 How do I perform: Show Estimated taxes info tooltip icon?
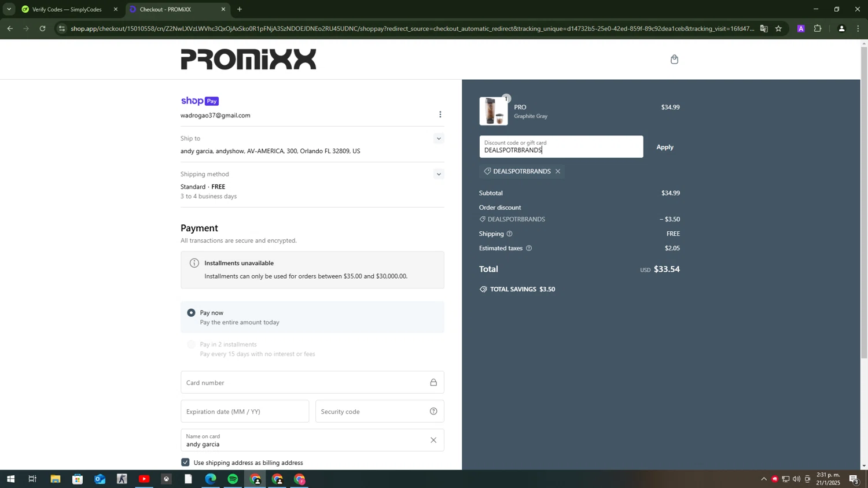pos(529,248)
